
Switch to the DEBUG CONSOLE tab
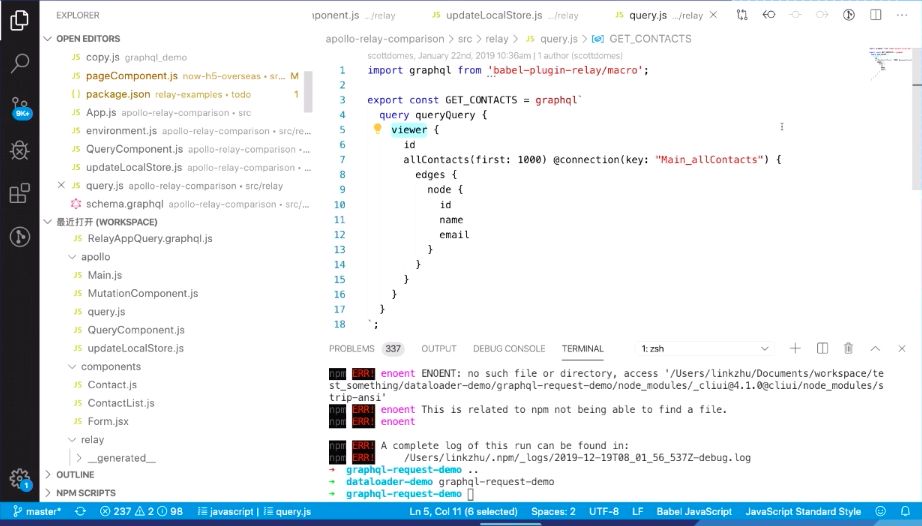click(509, 349)
